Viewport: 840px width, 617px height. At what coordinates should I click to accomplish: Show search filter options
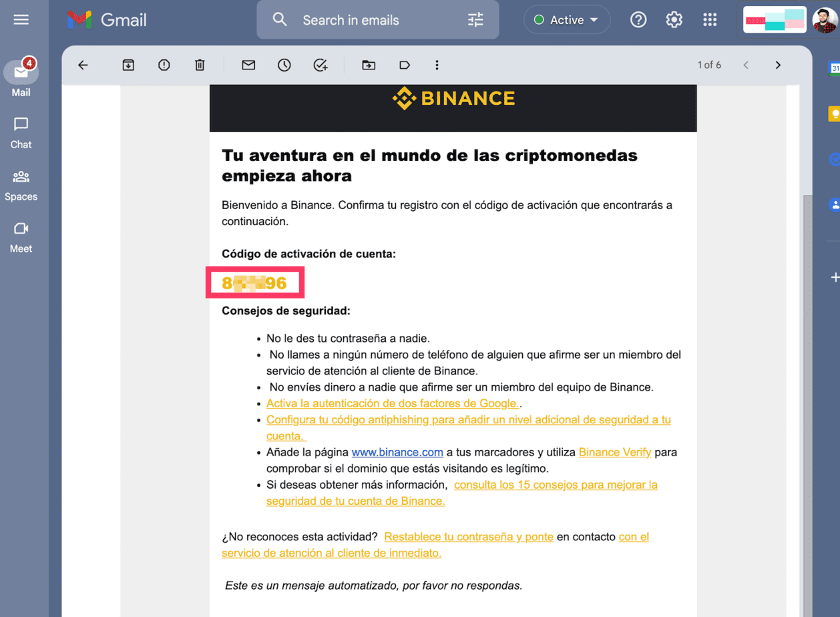(x=475, y=20)
